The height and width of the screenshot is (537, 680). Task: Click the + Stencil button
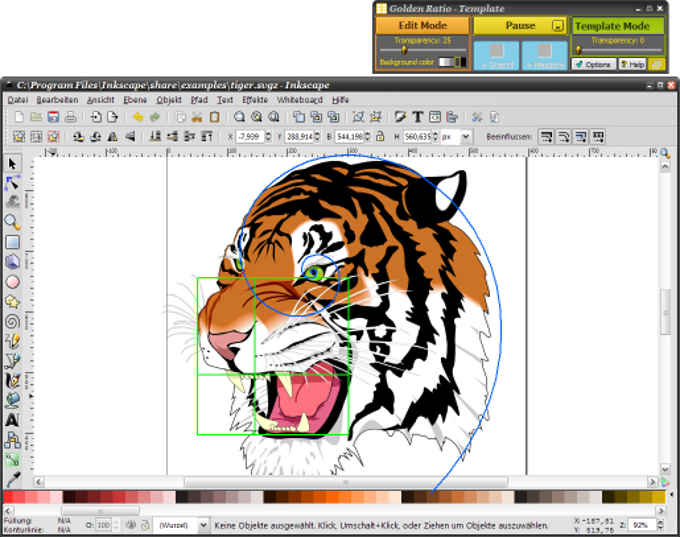tap(496, 56)
